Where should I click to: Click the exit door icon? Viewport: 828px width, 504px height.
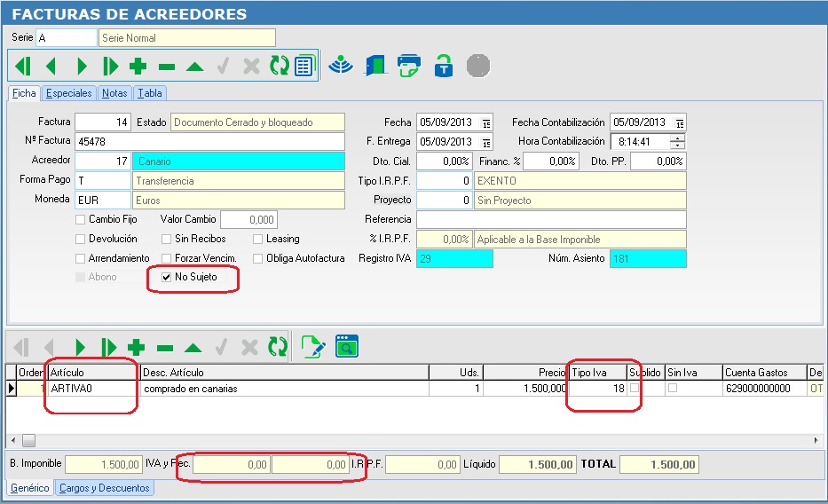click(x=376, y=66)
